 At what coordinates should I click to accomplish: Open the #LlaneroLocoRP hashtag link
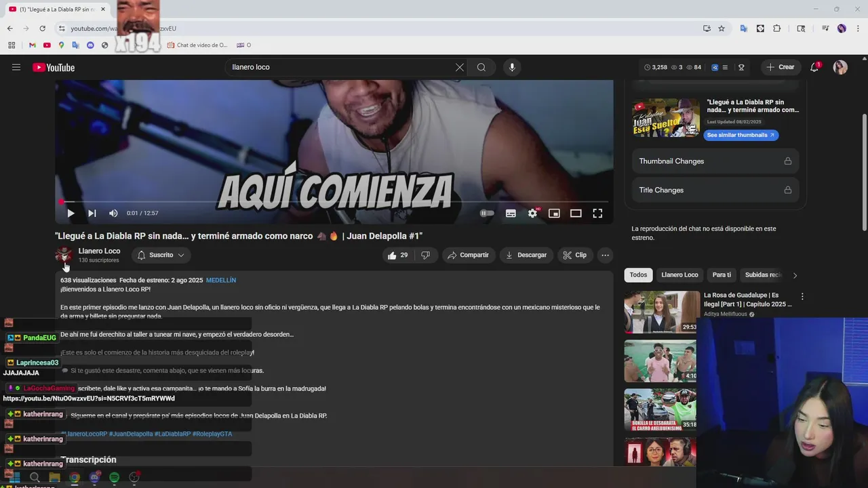84,434
